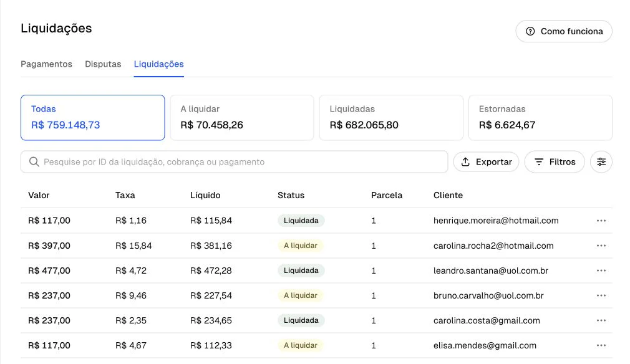
Task: Click A liquidar badge for elisa.mendes row
Action: click(x=300, y=345)
